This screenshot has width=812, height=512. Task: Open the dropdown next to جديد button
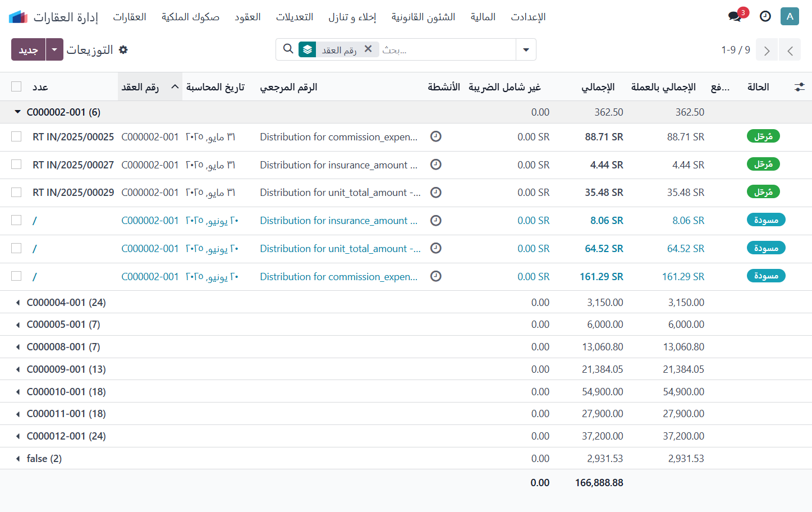(54, 49)
